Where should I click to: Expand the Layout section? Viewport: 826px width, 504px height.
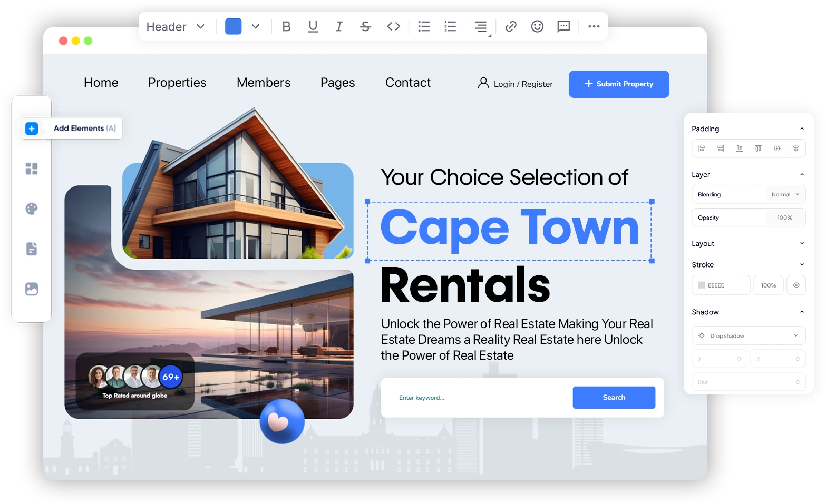pos(802,243)
